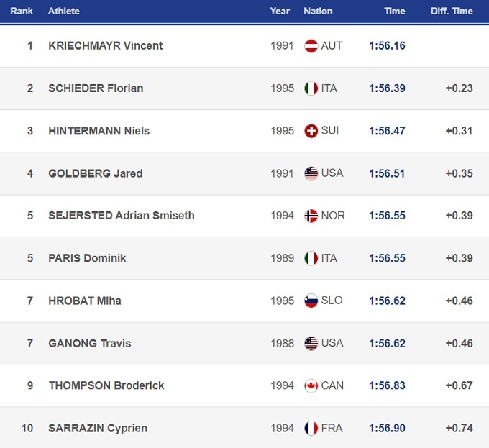Viewport: 489px width, 448px height.
Task: Click the Austria flag icon
Action: click(311, 46)
